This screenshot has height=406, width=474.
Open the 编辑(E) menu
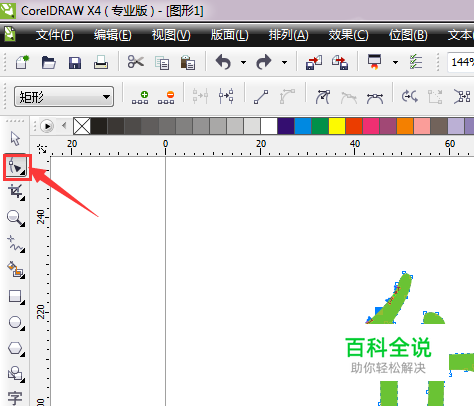(113, 35)
